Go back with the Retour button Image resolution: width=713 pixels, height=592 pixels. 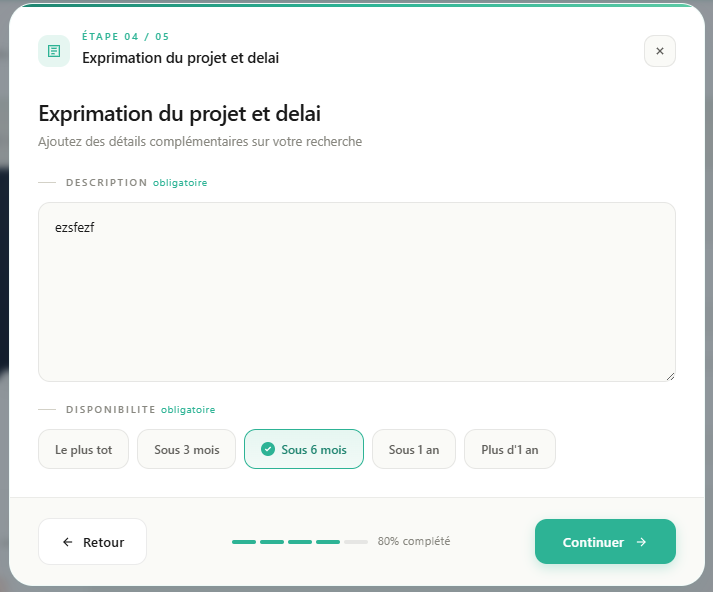tap(92, 542)
